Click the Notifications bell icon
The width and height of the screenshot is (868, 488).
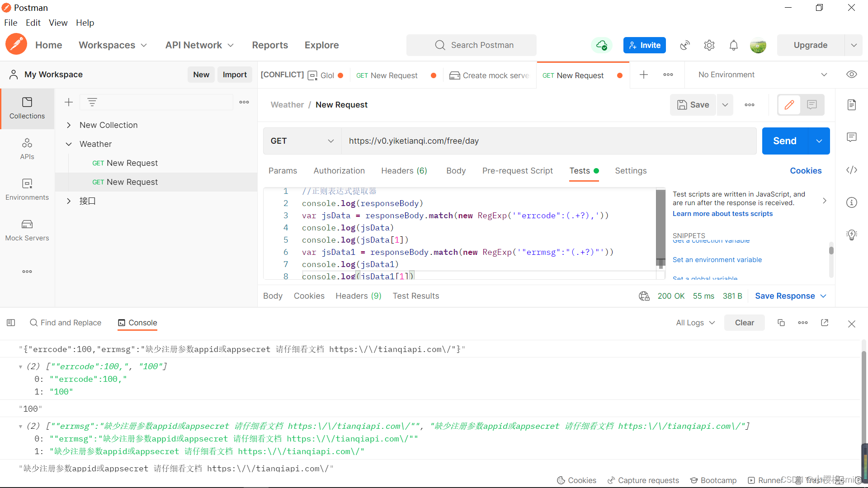(734, 45)
